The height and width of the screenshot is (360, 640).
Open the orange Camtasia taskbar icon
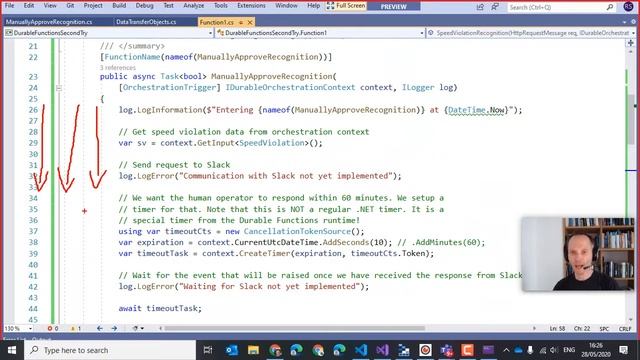pos(468,350)
